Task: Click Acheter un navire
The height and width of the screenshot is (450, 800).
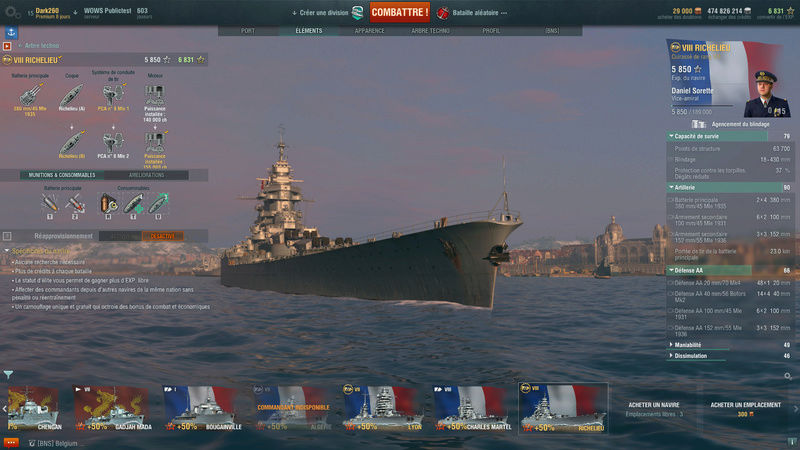Action: pyautogui.click(x=654, y=405)
